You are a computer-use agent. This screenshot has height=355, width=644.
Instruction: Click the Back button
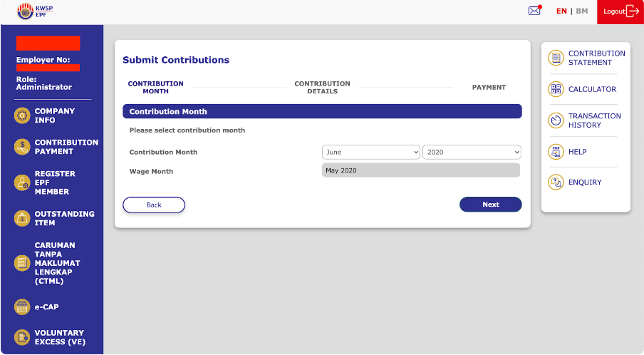pos(154,205)
